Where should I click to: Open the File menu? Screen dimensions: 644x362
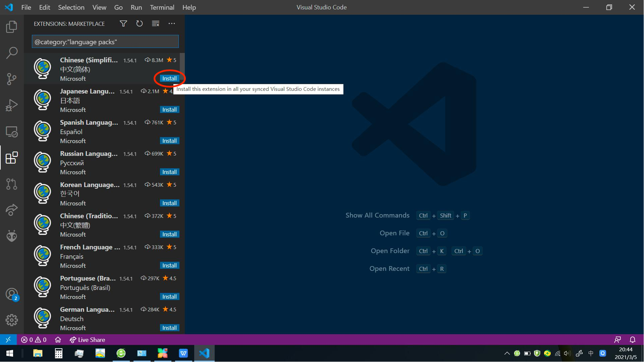pyautogui.click(x=26, y=7)
